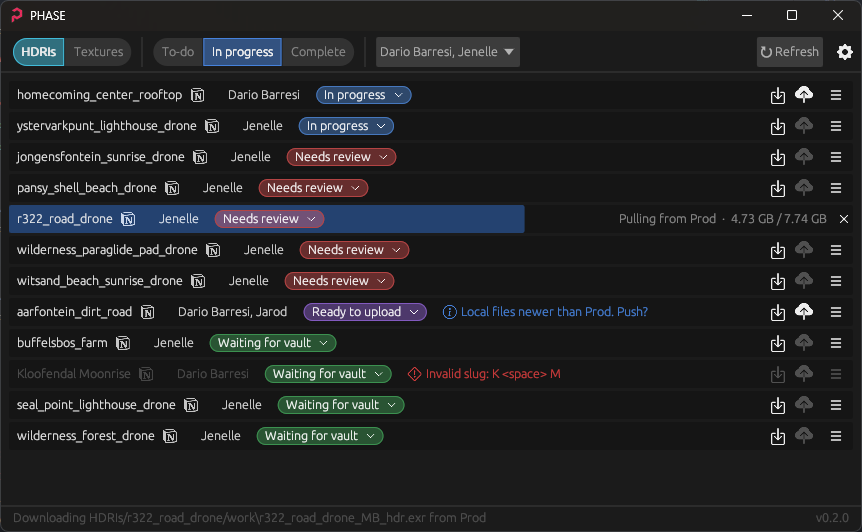Click Notion icon next to jongensfontein_sunrise_drone
This screenshot has width=862, height=532.
tap(200, 157)
